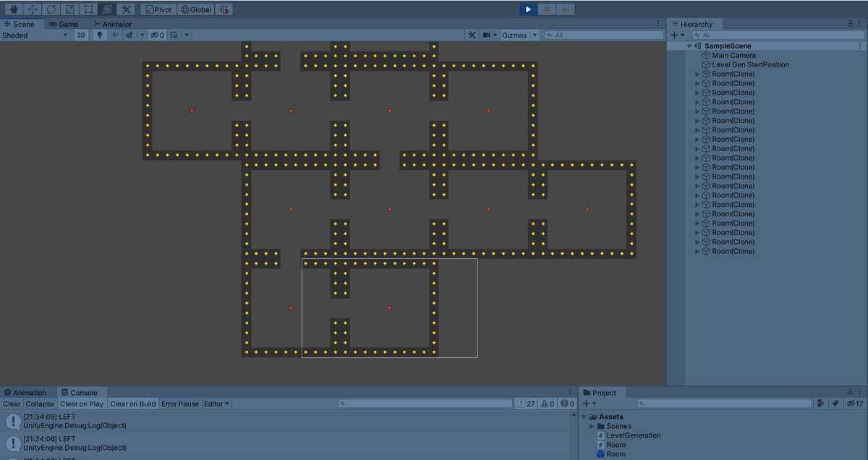This screenshot has width=868, height=460.
Task: Toggle scene audio speaker icon
Action: (114, 35)
